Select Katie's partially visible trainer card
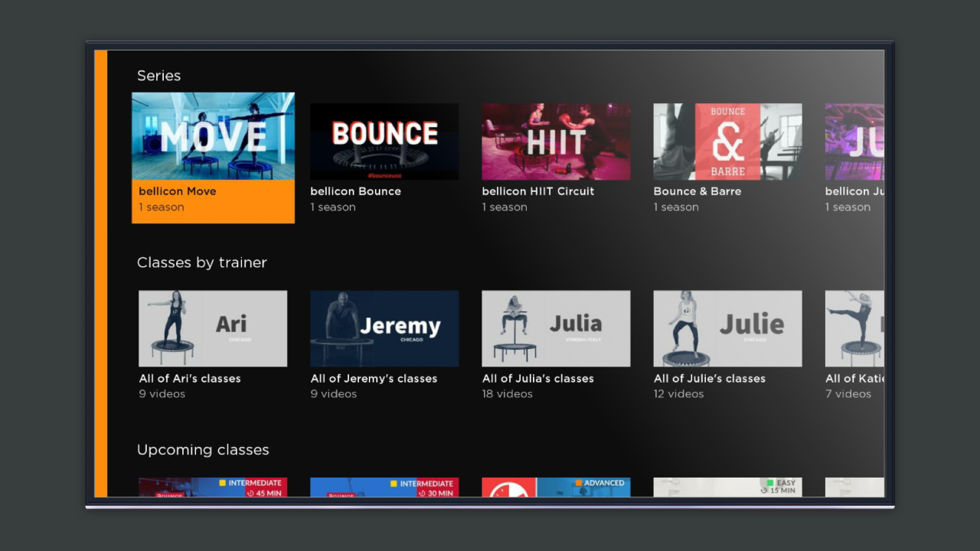The width and height of the screenshot is (980, 551). 854,328
